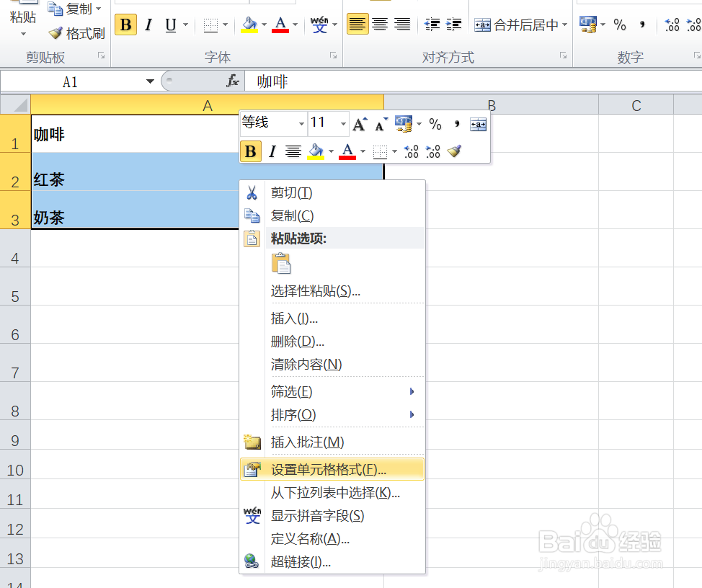Click mini toolbar merge and center icon

point(478,125)
